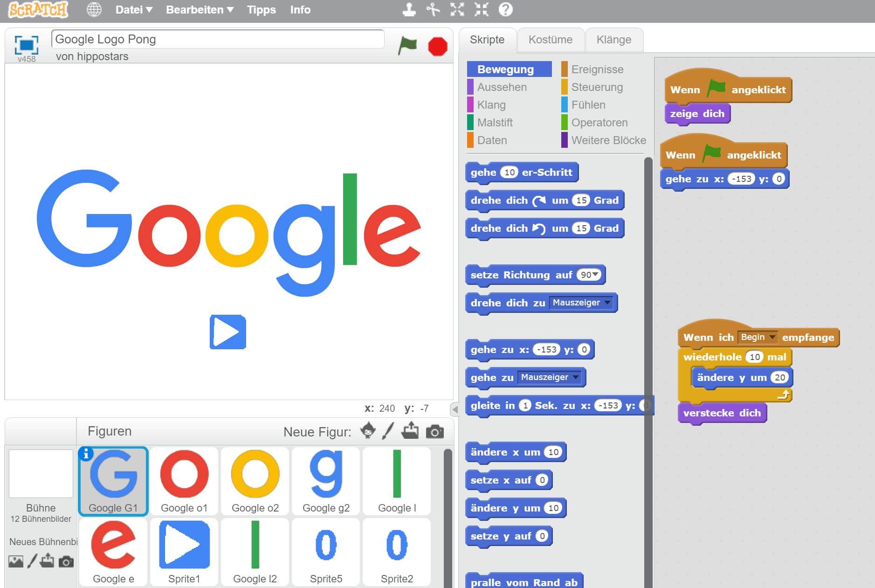875x588 pixels.
Task: Select the scissors delete tool
Action: (x=433, y=10)
